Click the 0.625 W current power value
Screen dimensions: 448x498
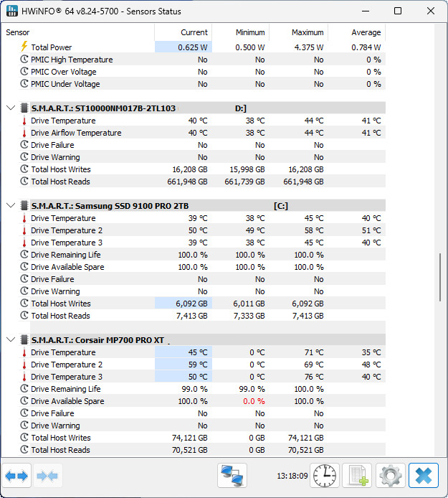tap(192, 47)
